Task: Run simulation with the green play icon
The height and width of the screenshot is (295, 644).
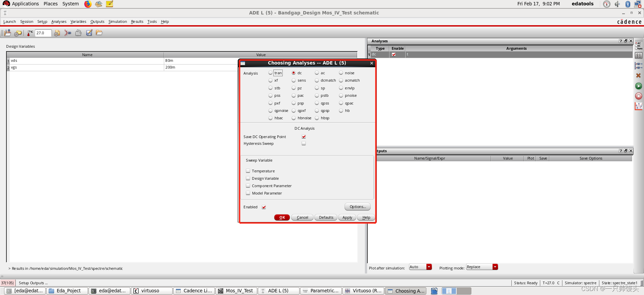Action: (x=638, y=86)
